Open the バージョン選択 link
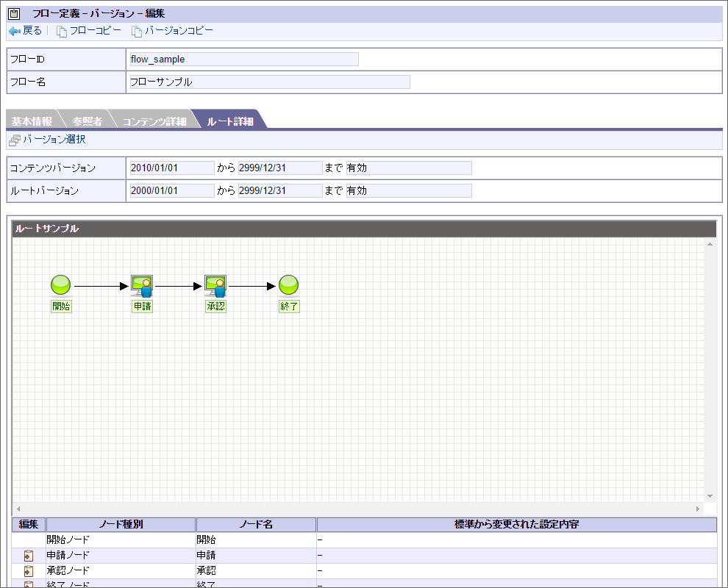The image size is (728, 588). (54, 139)
